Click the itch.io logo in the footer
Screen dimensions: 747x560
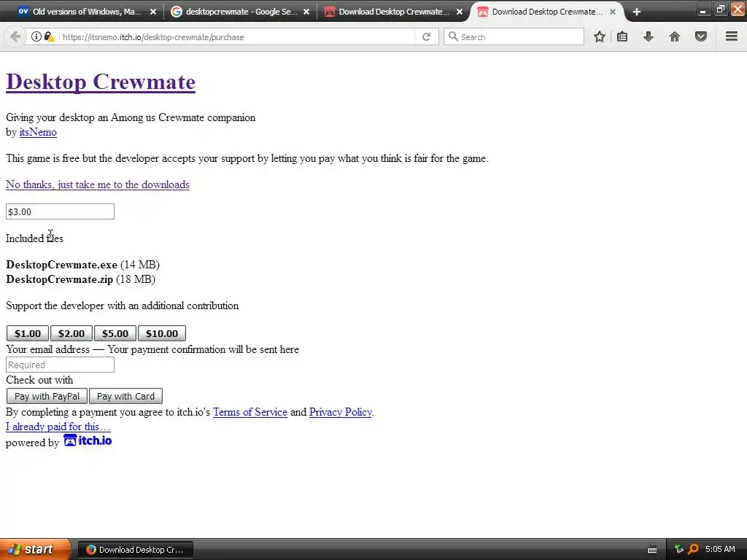[88, 440]
